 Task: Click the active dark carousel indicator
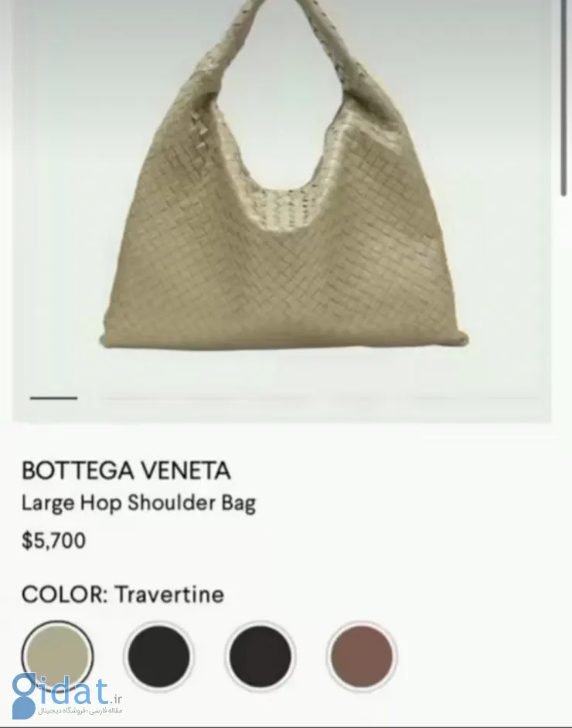[54, 398]
